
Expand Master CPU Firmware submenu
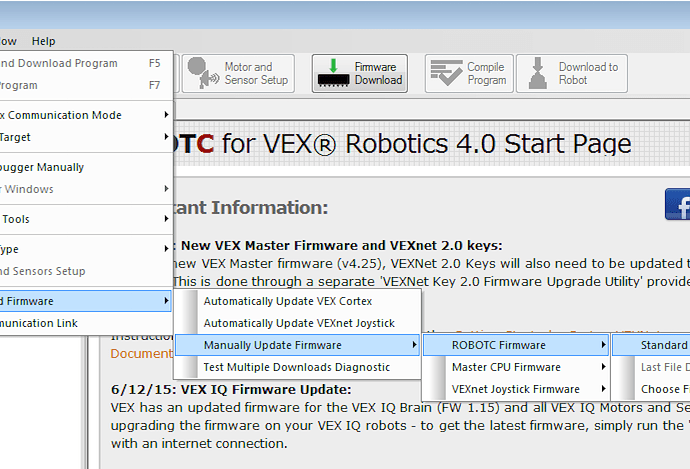(x=516, y=367)
